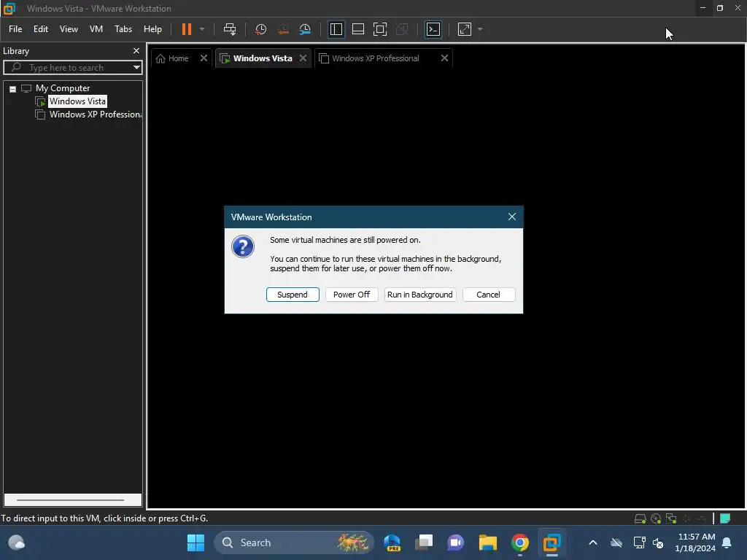Collapse the My Computer tree node
The width and height of the screenshot is (747, 560).
tap(13, 88)
